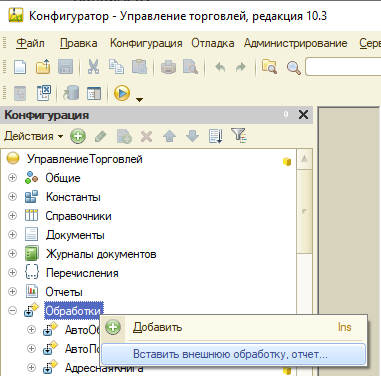
Task: Click the Open file toolbar icon
Action: (43, 67)
